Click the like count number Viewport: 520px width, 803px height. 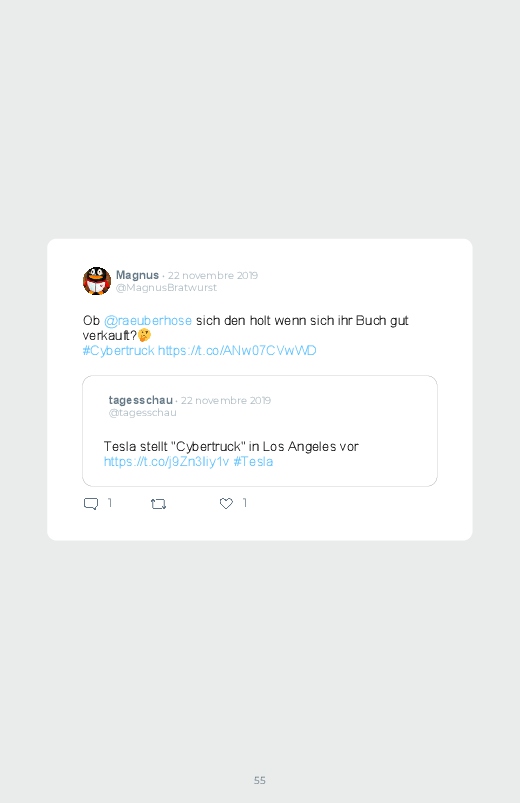(245, 503)
